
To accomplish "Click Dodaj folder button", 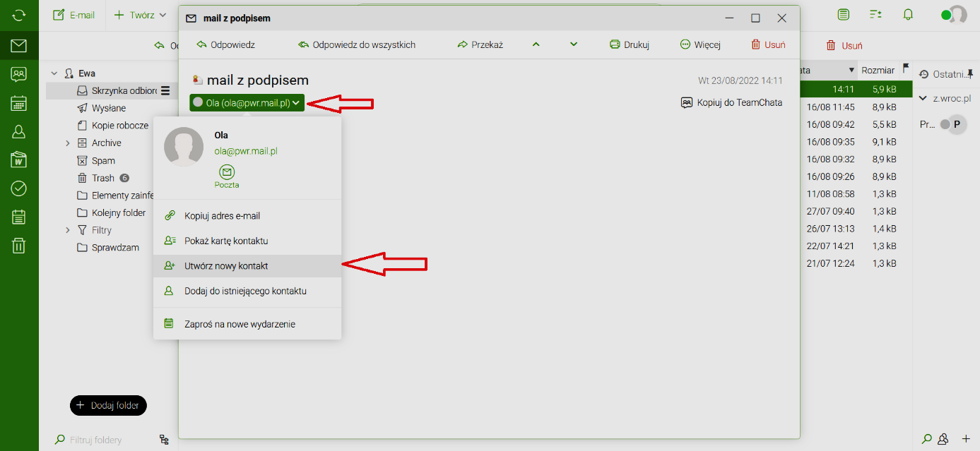I will (108, 406).
